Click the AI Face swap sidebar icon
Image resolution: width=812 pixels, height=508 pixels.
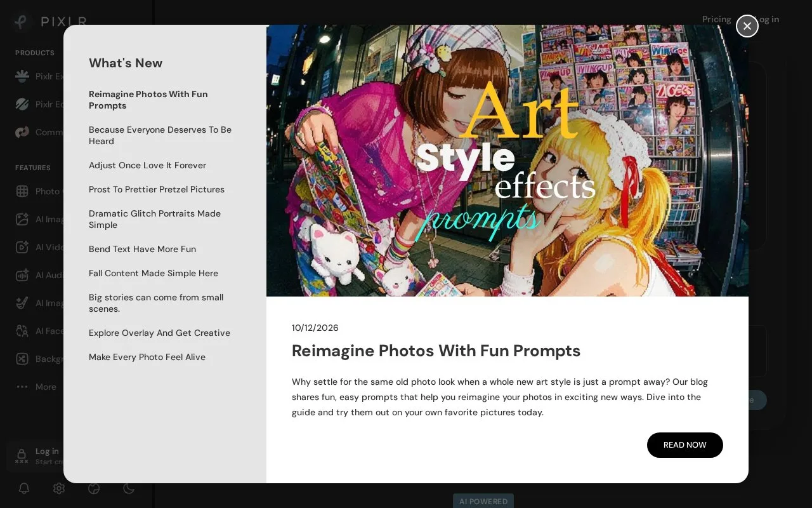coord(22,331)
